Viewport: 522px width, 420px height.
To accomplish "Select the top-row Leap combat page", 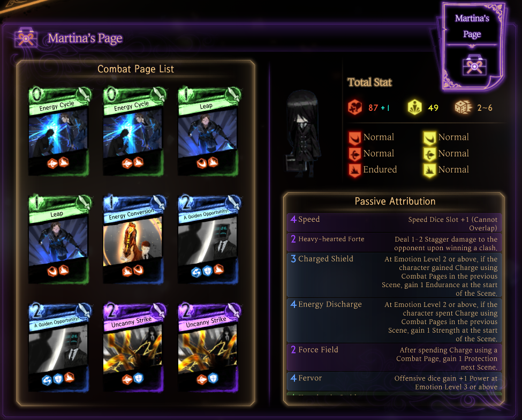I will point(209,131).
